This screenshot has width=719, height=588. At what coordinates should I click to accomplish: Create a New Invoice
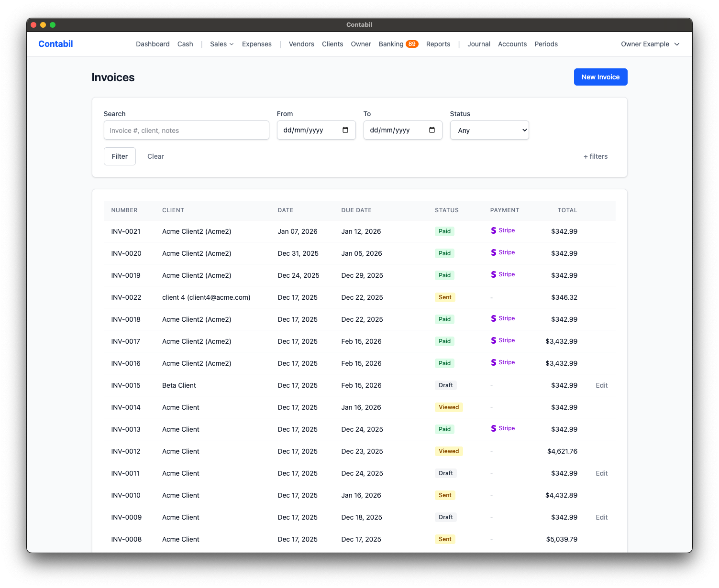tap(600, 76)
